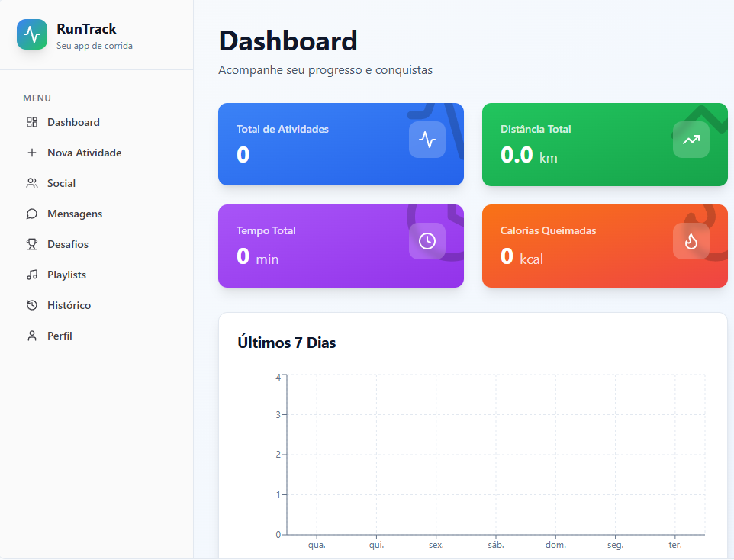Click the 'Tempo Total' card label
Viewport: 734px width, 560px height.
(x=266, y=231)
